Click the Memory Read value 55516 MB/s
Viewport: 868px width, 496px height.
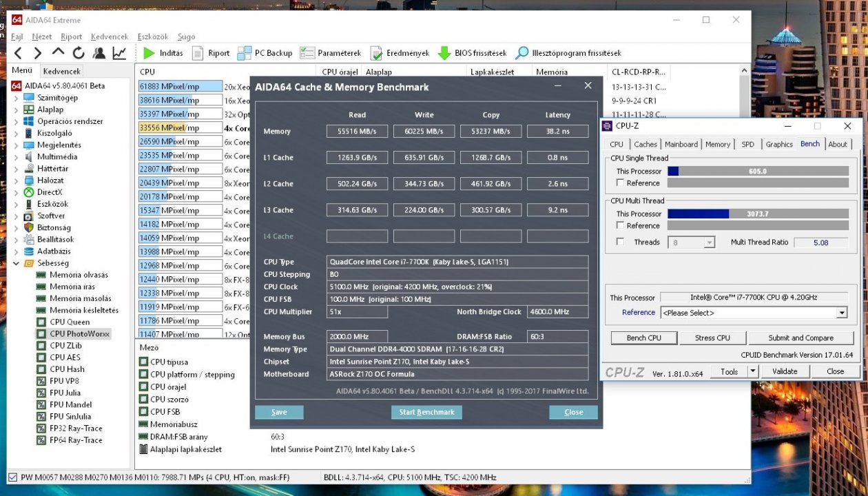(357, 131)
